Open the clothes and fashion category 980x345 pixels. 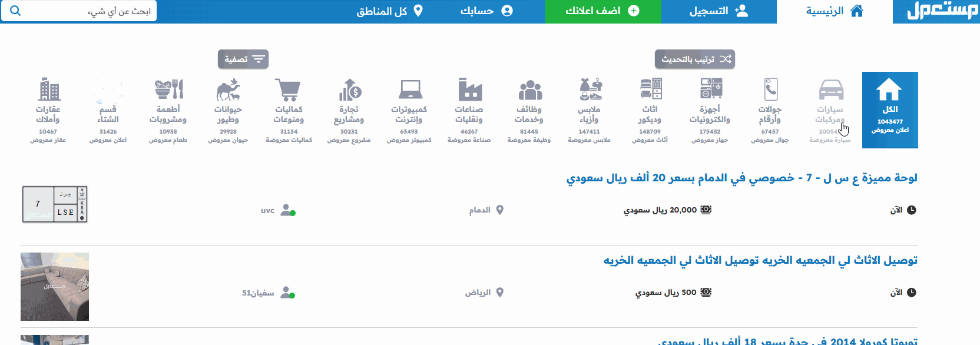coord(590,89)
